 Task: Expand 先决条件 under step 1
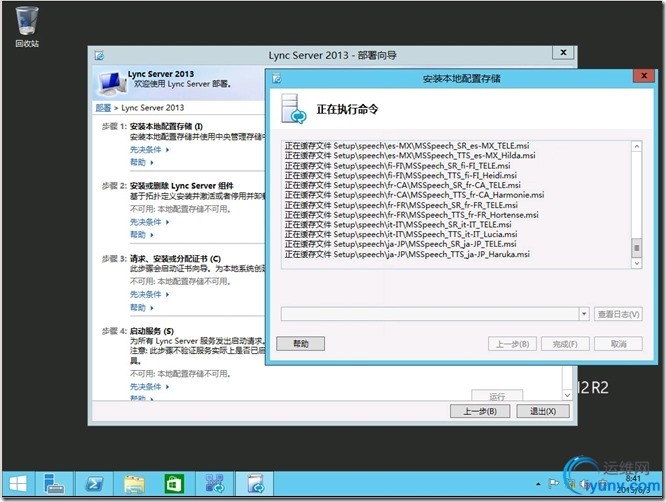click(x=150, y=149)
